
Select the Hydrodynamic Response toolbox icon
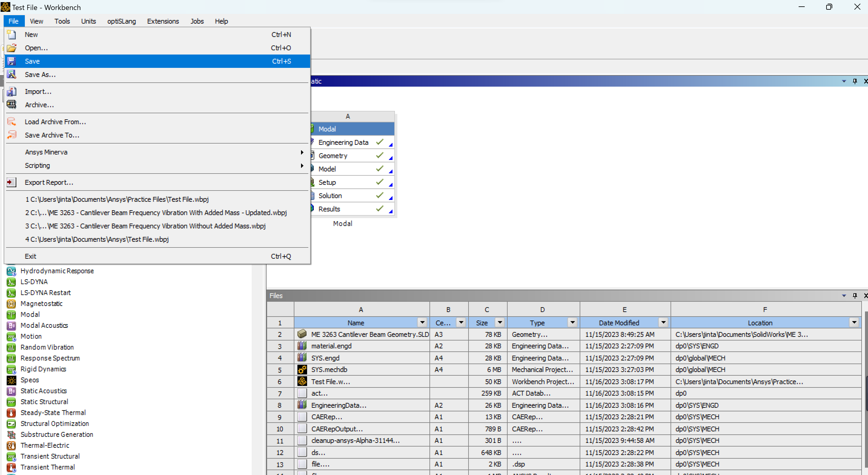11,271
